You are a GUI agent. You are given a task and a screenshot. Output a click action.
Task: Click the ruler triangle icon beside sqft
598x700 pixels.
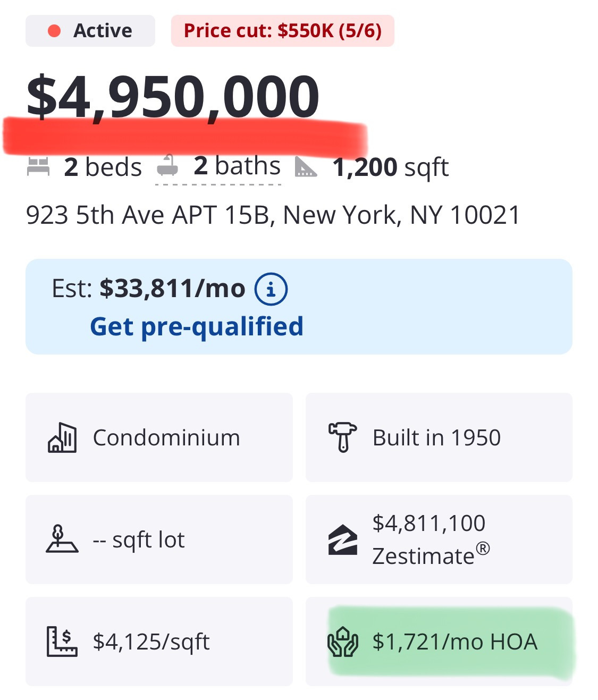[x=306, y=167]
